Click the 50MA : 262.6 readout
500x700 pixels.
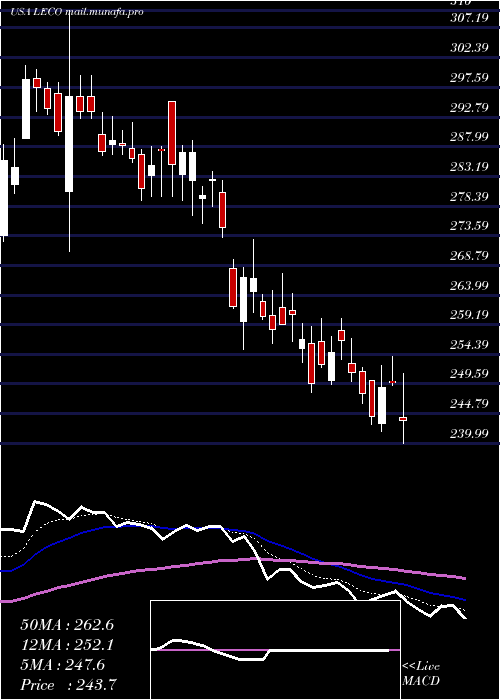[67, 625]
